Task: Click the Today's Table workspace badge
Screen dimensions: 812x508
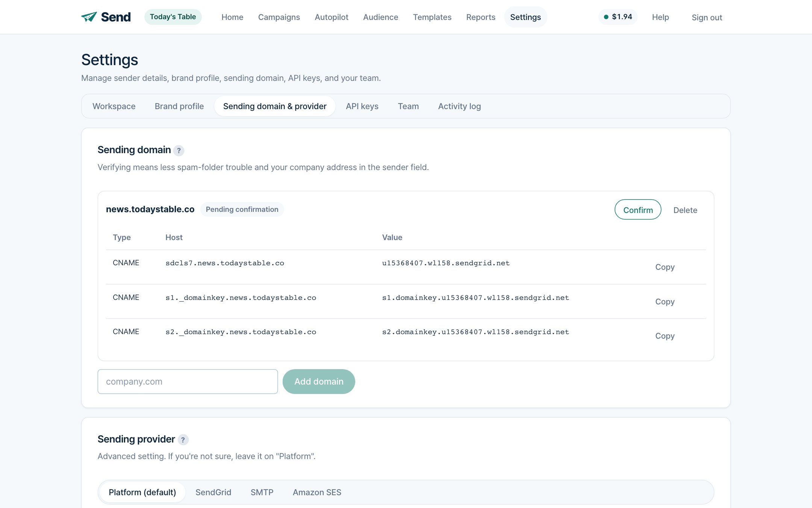Action: coord(173,17)
